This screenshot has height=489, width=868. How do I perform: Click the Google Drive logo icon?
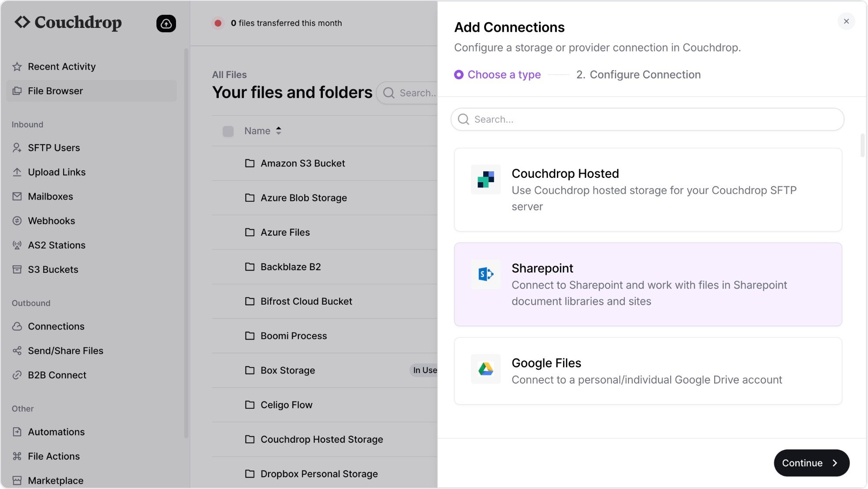click(485, 369)
